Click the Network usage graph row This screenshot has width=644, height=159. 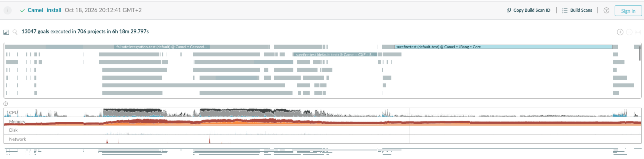(322, 139)
